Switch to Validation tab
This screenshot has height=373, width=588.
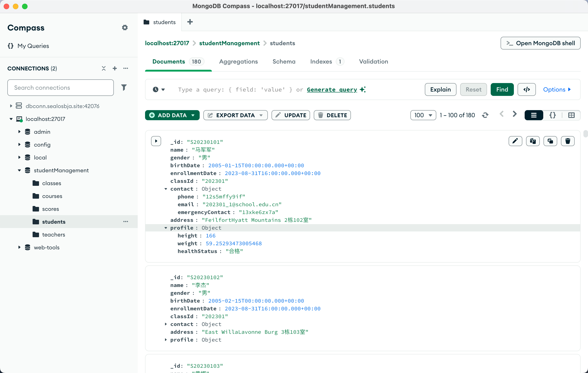pyautogui.click(x=373, y=61)
